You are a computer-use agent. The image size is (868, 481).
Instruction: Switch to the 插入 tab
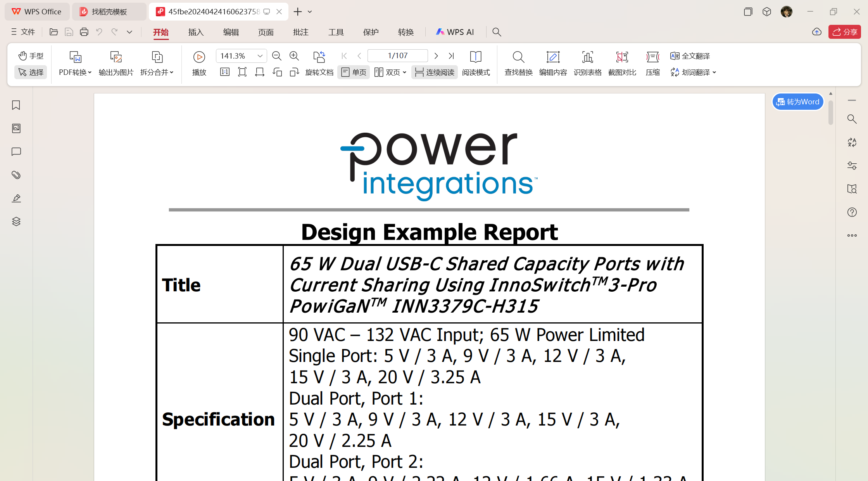pos(196,32)
